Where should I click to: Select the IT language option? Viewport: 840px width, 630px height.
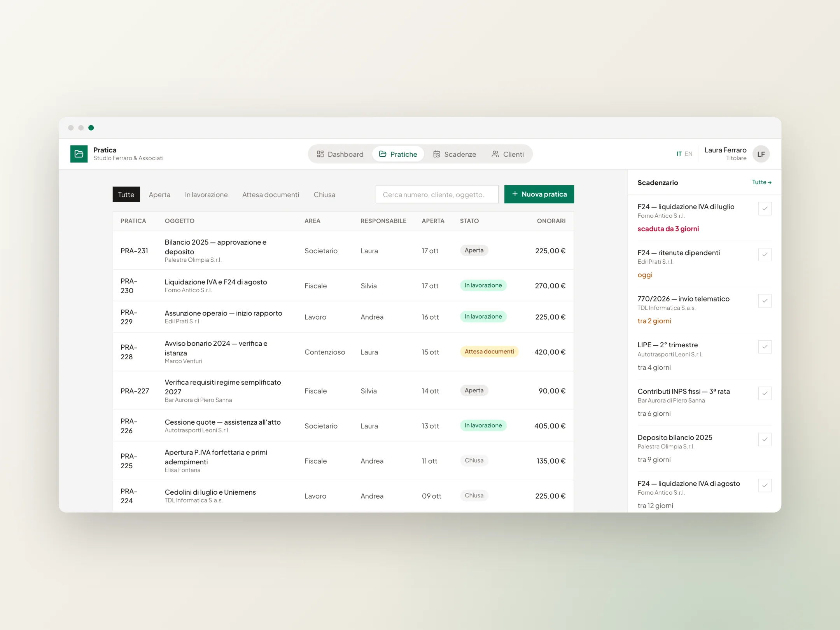click(679, 154)
